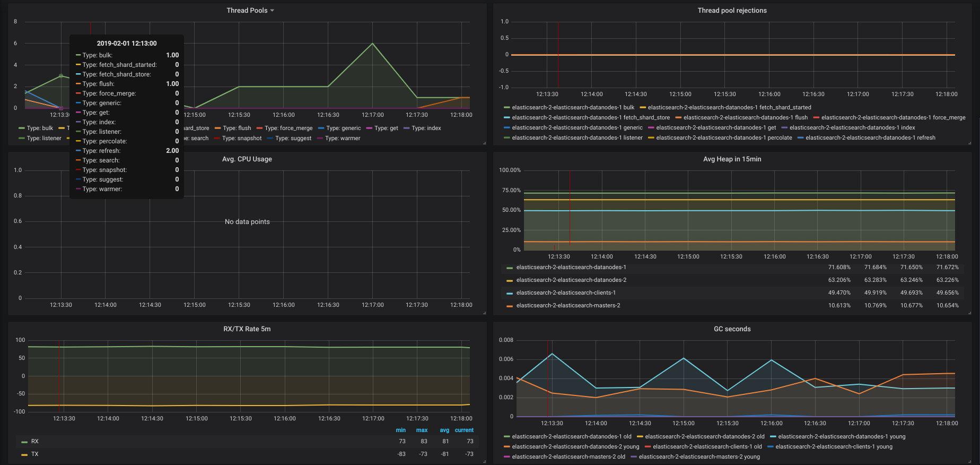Toggle the 'Type: index' legend entry below the chart

tap(426, 128)
